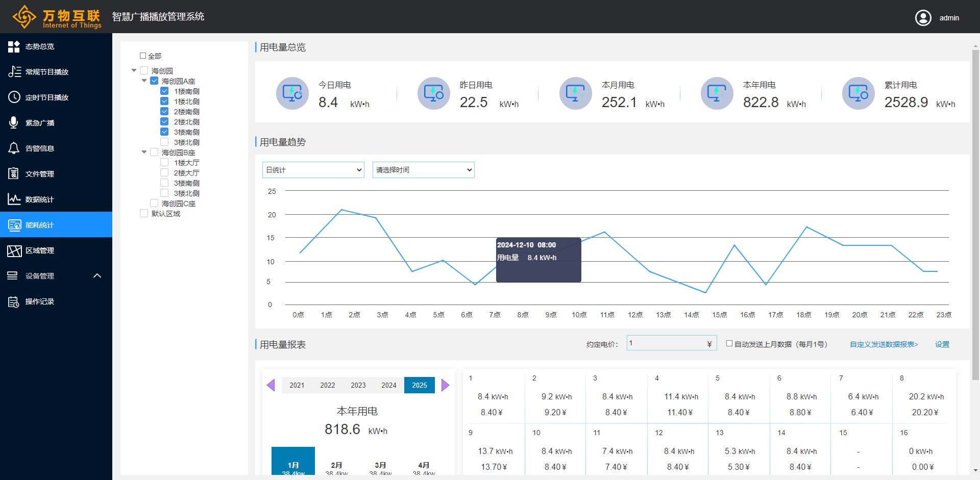This screenshot has width=980, height=480.
Task: Click the 今日用电 monitor icon
Action: [292, 93]
